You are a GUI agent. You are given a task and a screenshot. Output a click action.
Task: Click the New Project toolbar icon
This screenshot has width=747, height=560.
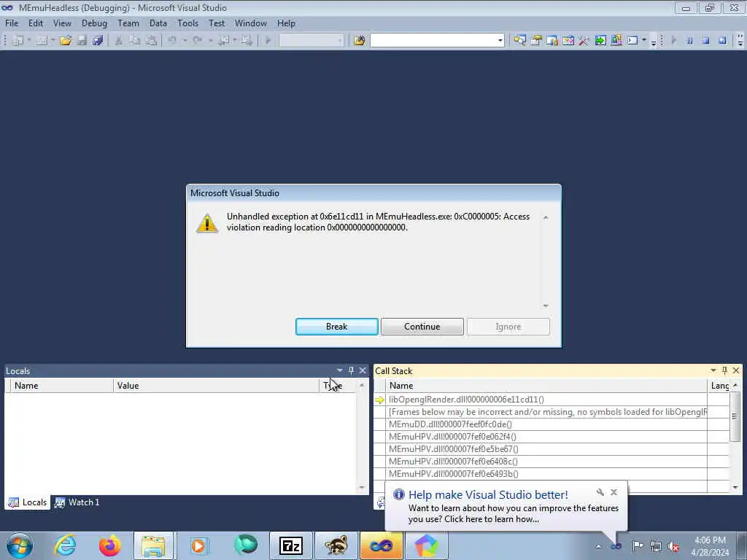pos(18,41)
